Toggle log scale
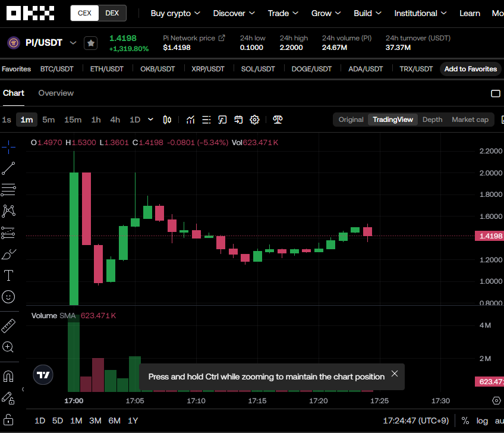504x433 pixels. (482, 421)
